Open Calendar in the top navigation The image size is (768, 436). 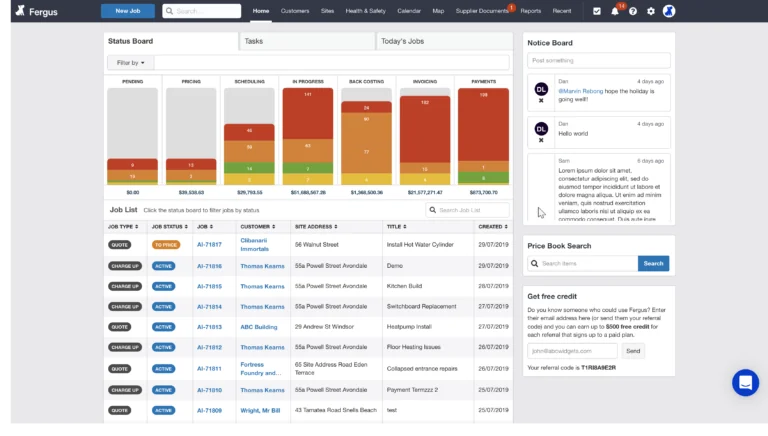coord(409,11)
